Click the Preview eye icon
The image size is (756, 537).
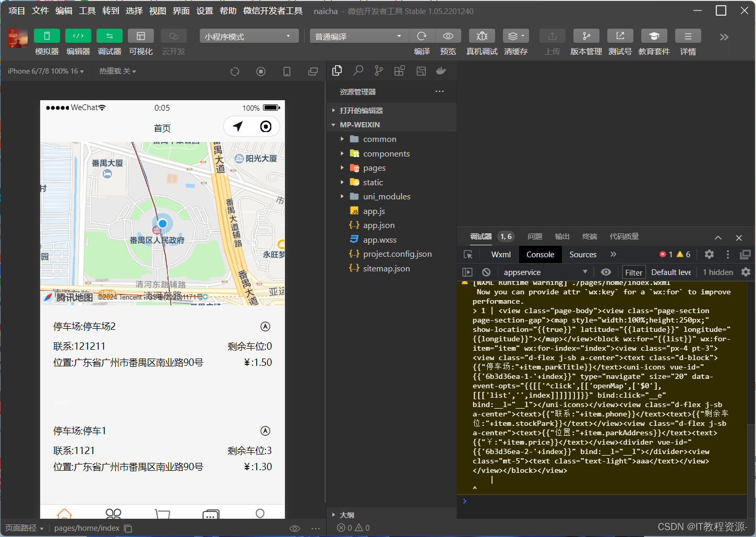448,36
